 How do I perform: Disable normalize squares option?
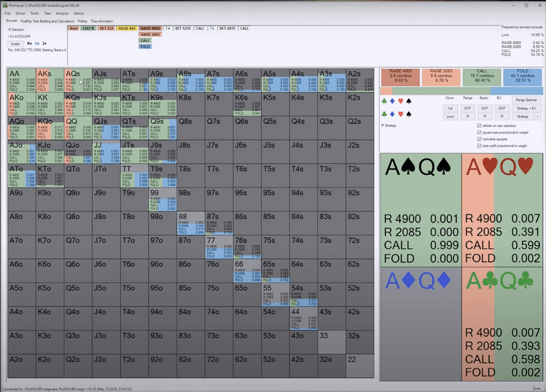click(x=479, y=139)
